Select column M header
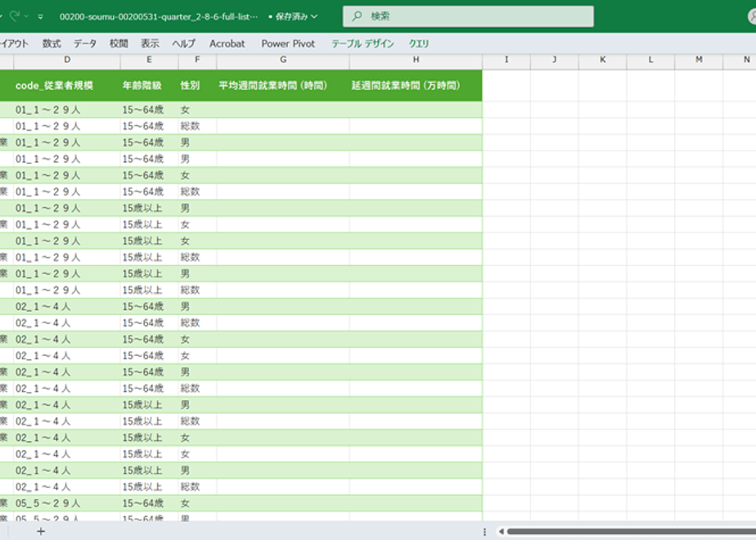The width and height of the screenshot is (756, 540). (699, 60)
